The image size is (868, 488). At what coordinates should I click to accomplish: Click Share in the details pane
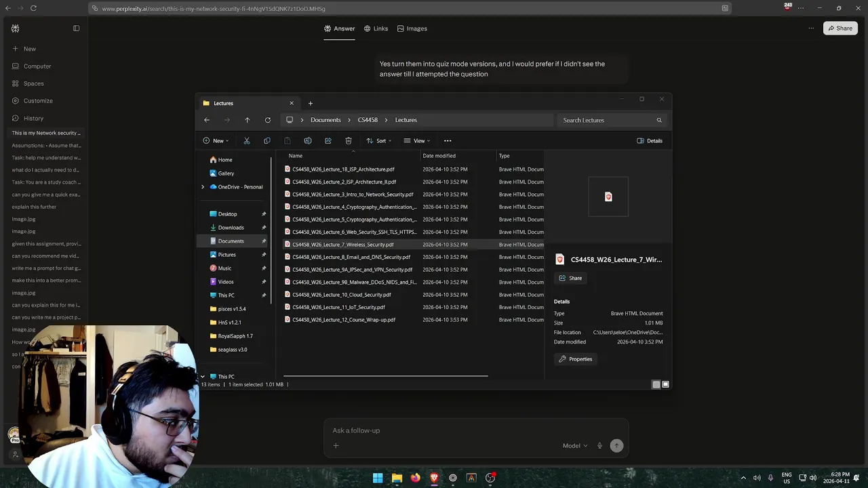[570, 278]
